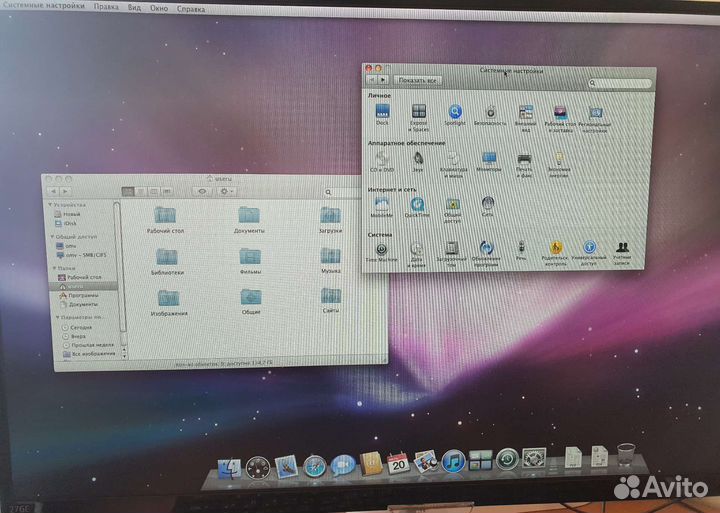Open the Trash in the Dock
This screenshot has height=513, width=720.
[x=625, y=455]
